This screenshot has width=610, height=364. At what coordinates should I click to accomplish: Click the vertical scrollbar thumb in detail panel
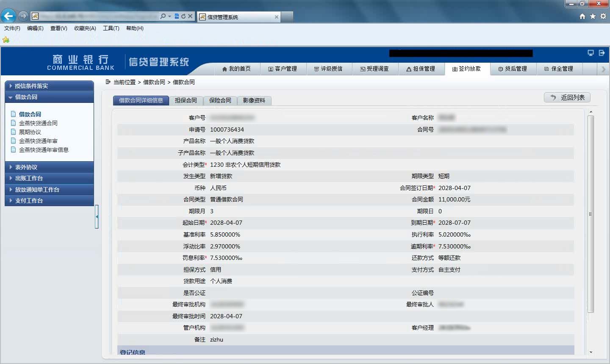tap(591, 214)
